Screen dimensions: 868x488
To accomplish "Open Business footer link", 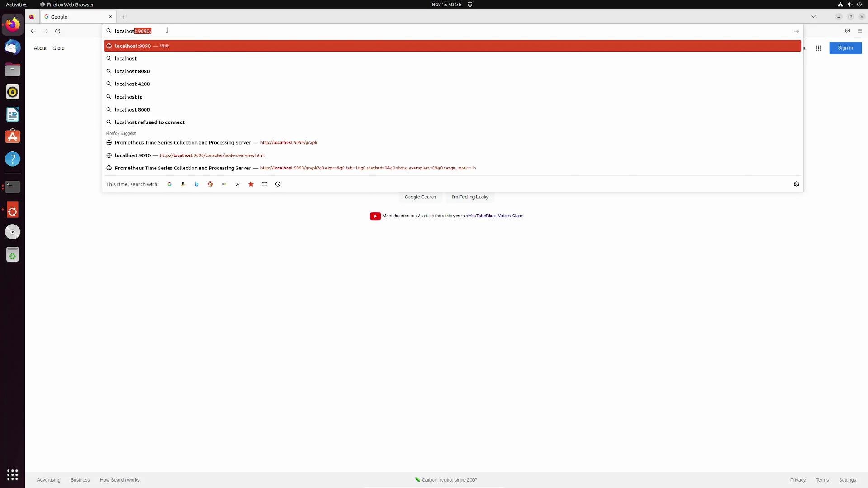I will point(80,480).
